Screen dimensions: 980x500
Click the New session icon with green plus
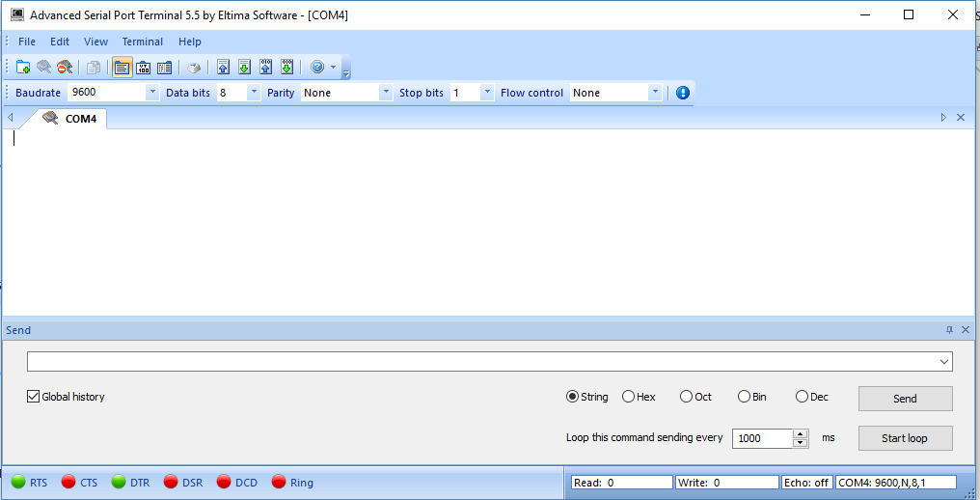coord(23,68)
